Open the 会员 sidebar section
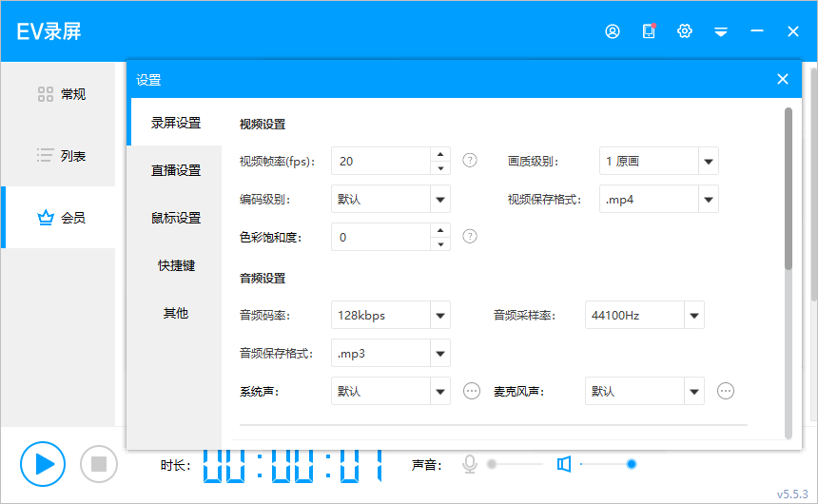Image resolution: width=818 pixels, height=504 pixels. 60,218
